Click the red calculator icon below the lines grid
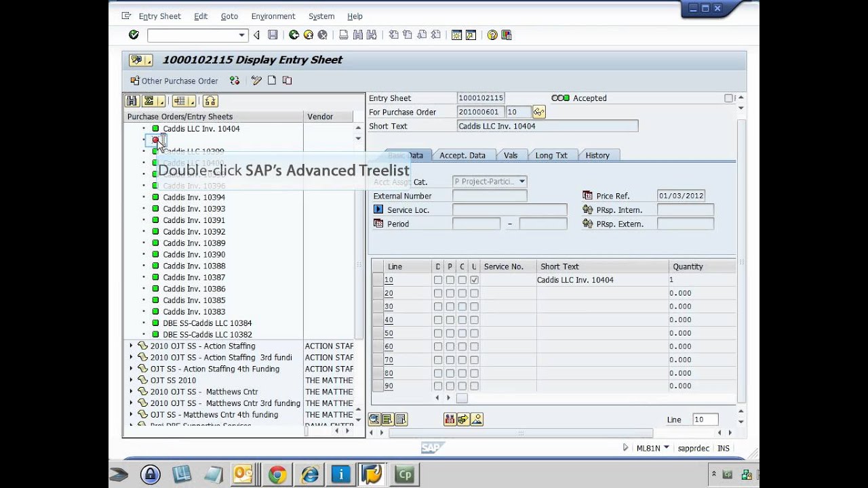 click(x=450, y=420)
